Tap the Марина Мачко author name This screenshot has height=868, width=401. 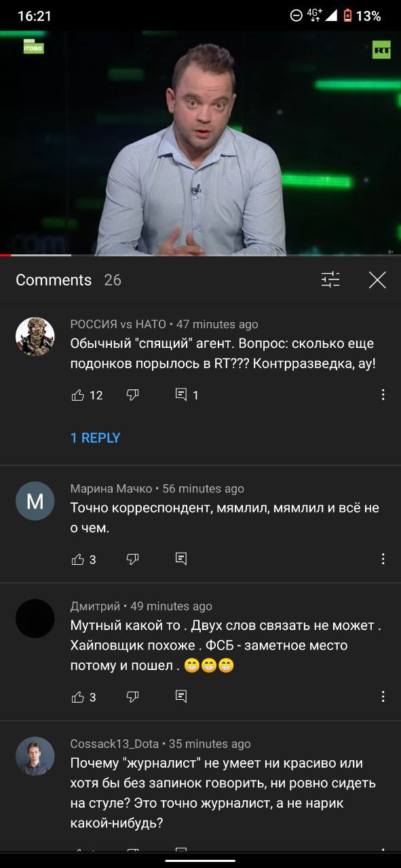coord(111,489)
